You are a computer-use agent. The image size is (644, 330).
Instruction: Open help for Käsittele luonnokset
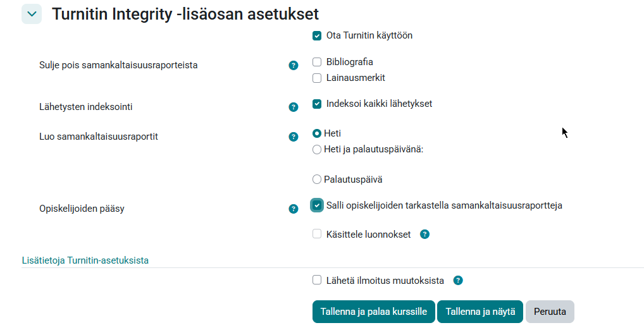[x=425, y=235]
